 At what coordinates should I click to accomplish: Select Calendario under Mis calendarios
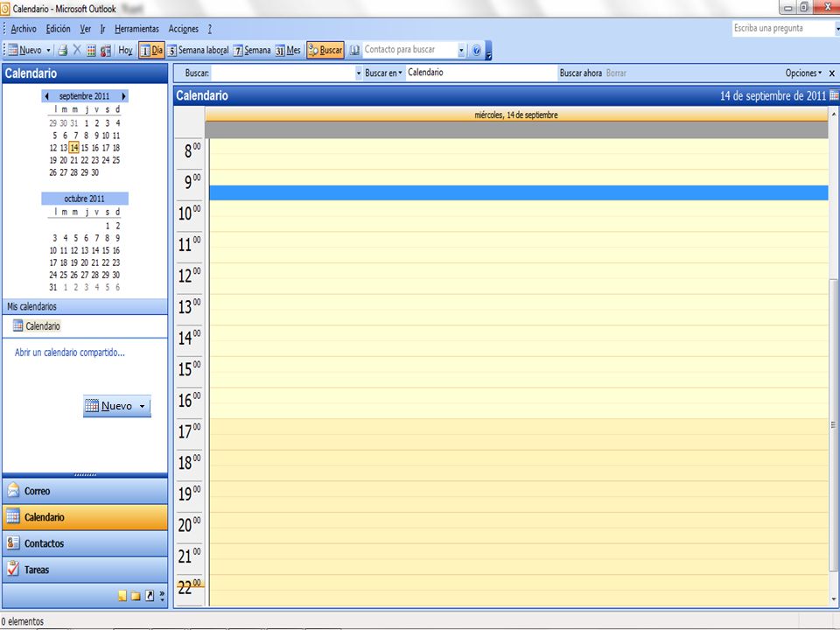pyautogui.click(x=37, y=326)
